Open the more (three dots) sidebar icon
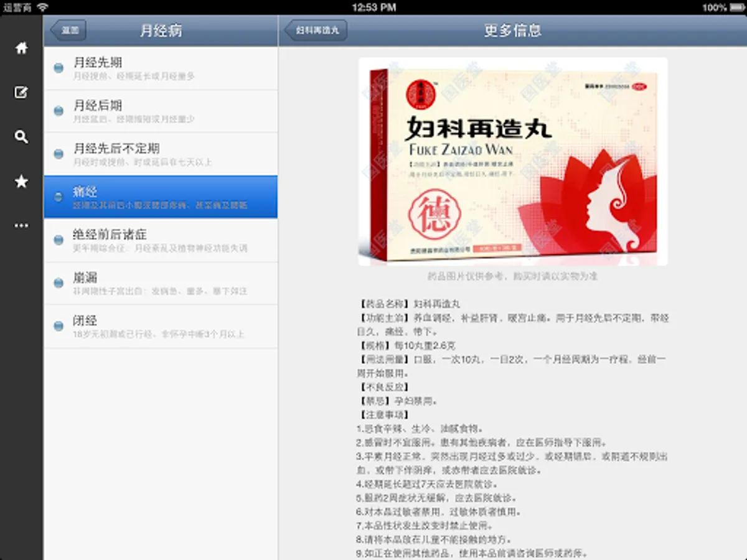The height and width of the screenshot is (560, 747). click(x=21, y=225)
